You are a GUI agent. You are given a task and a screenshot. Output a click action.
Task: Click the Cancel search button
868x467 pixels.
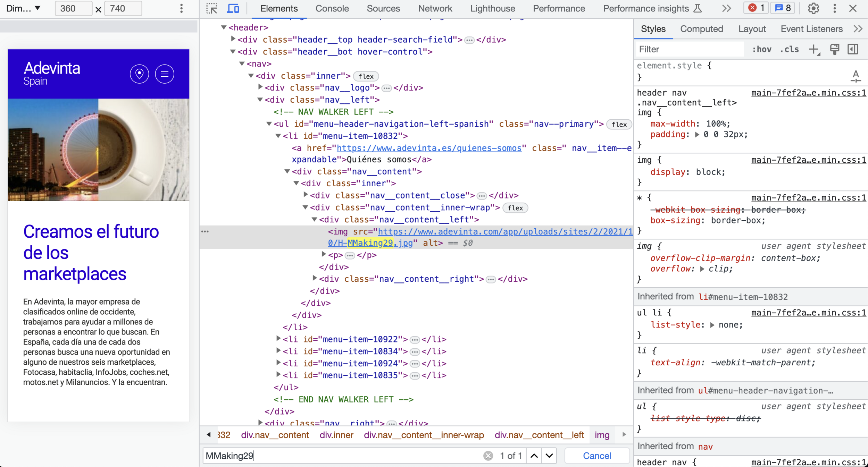point(596,456)
